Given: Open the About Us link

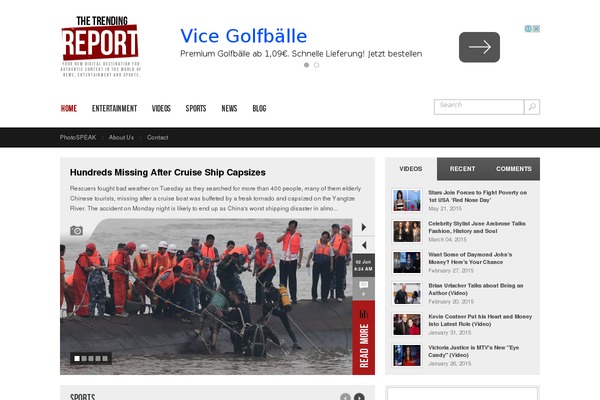Looking at the screenshot, I should 121,137.
